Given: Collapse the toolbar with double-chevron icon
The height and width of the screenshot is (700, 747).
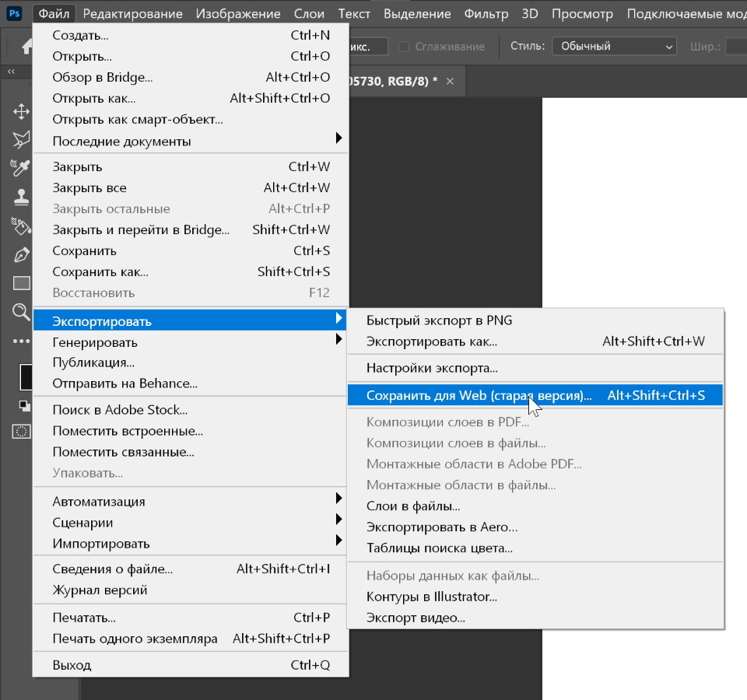Looking at the screenshot, I should pyautogui.click(x=11, y=72).
